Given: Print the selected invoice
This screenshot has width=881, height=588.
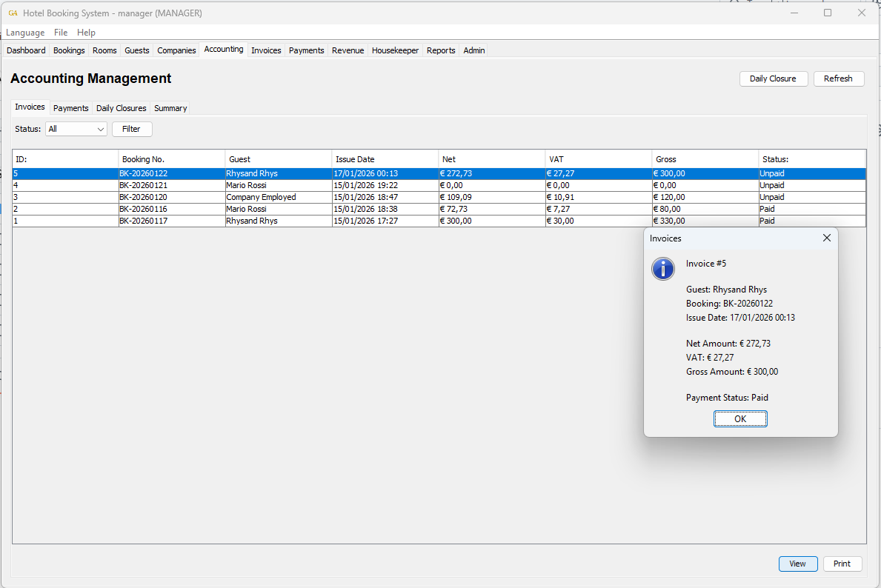Looking at the screenshot, I should point(842,564).
